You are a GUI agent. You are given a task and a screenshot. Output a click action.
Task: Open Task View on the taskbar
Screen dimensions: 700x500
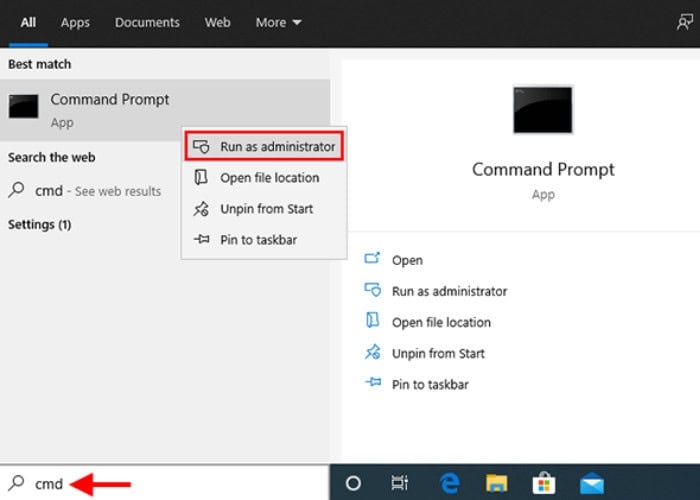pos(400,483)
